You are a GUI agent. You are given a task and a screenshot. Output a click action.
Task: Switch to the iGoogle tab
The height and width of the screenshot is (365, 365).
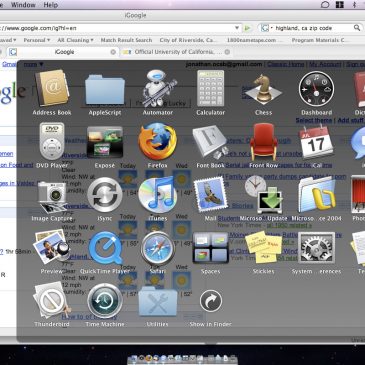point(64,52)
